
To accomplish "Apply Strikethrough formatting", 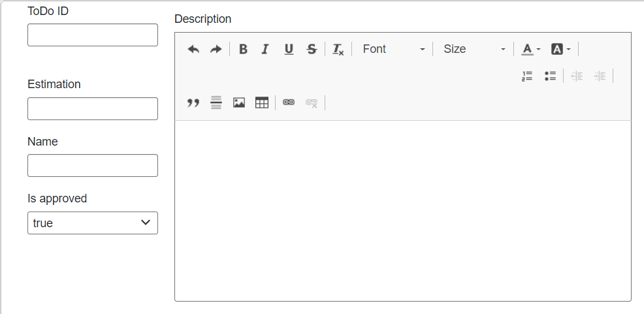I will click(312, 50).
